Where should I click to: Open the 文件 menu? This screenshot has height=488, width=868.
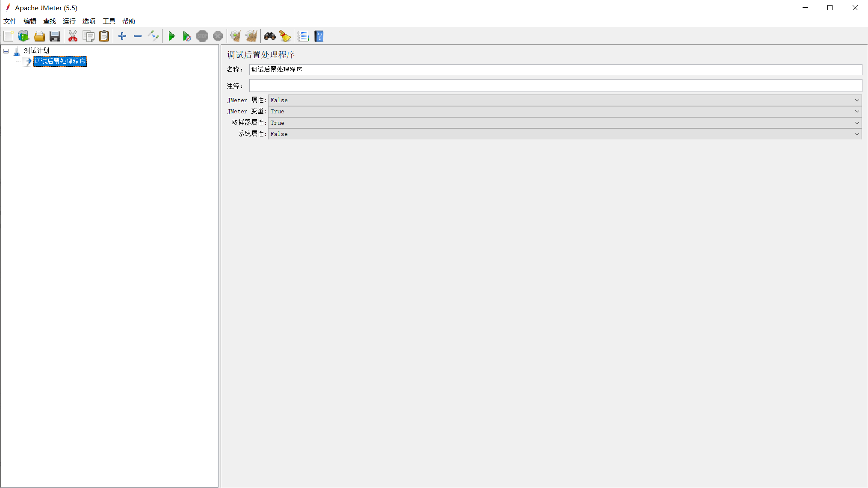point(10,21)
